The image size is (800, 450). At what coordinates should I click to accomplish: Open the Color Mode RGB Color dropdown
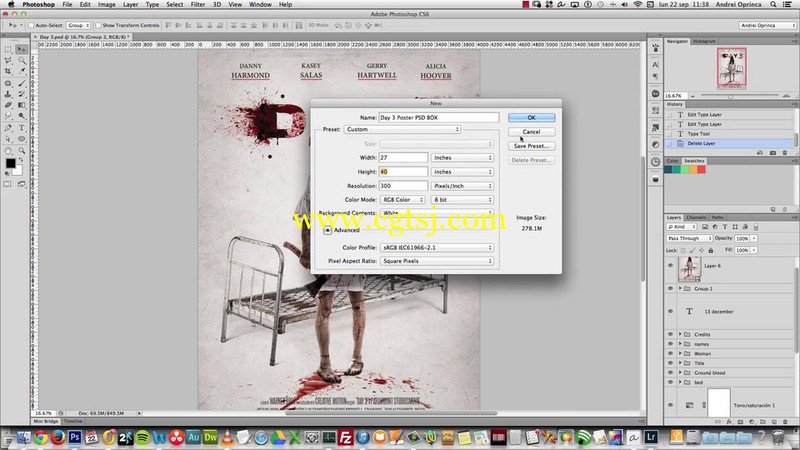tap(403, 199)
